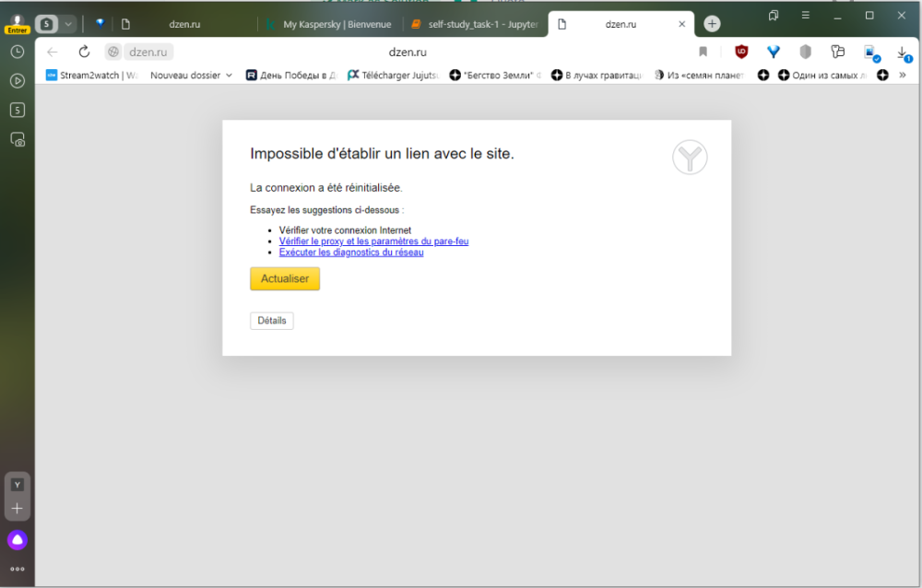Show more bookmarks with double chevron
The width and height of the screenshot is (922, 588).
click(x=903, y=76)
